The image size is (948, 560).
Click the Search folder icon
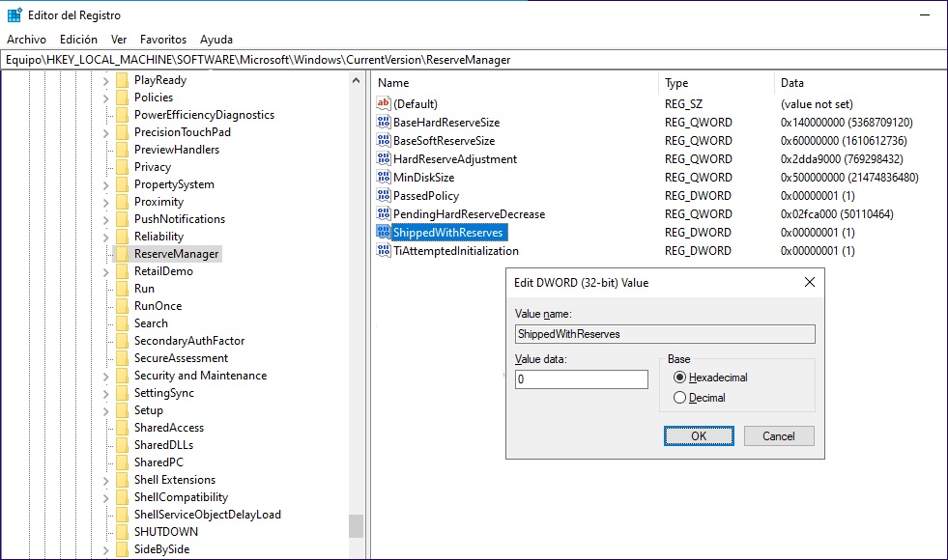pyautogui.click(x=122, y=323)
